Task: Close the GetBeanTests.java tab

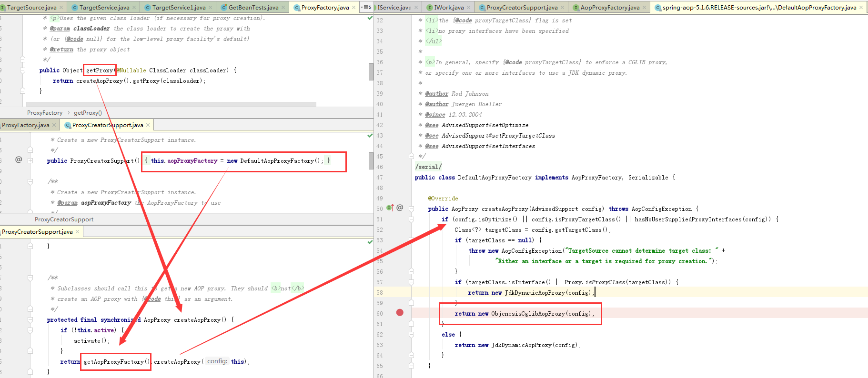Action: tap(283, 7)
